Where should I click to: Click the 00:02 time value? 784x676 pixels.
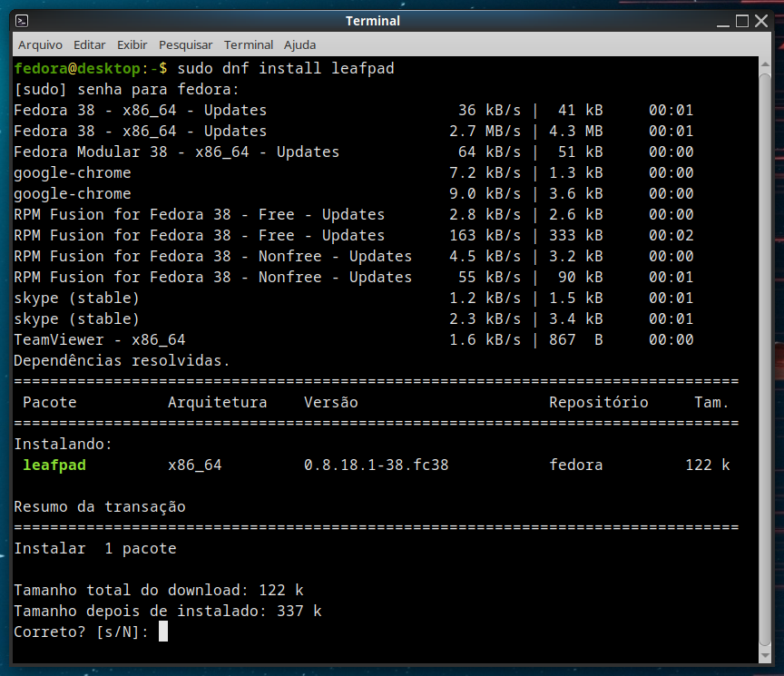(671, 236)
